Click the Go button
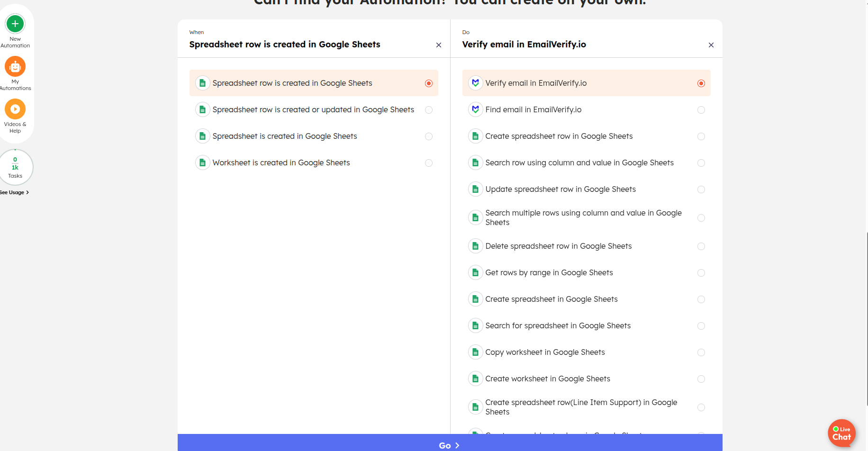The height and width of the screenshot is (451, 868). pyautogui.click(x=450, y=443)
